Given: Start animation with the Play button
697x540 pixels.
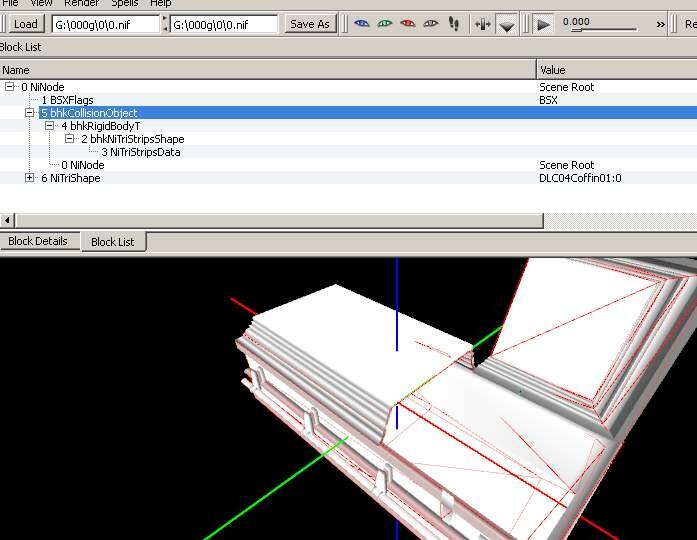Looking at the screenshot, I should [543, 24].
